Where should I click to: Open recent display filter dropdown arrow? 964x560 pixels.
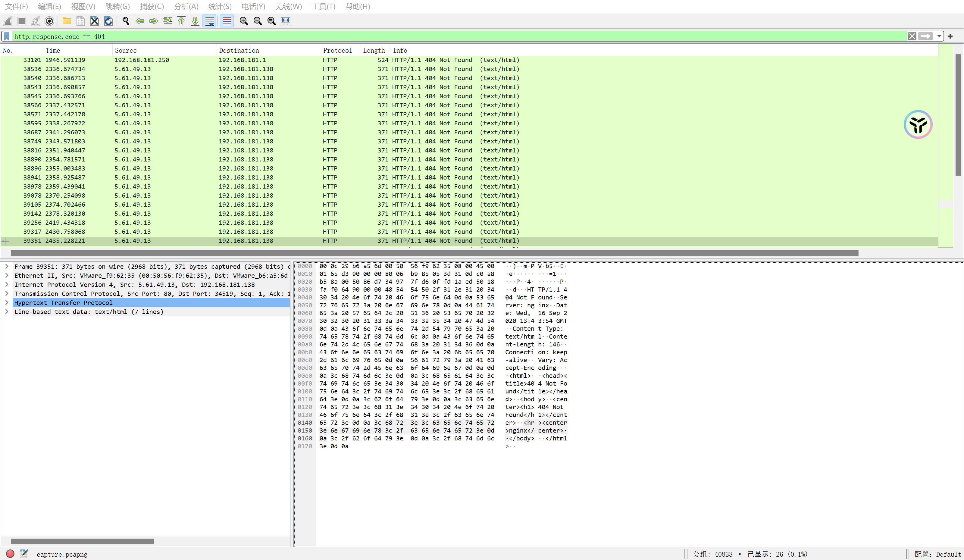pos(939,36)
